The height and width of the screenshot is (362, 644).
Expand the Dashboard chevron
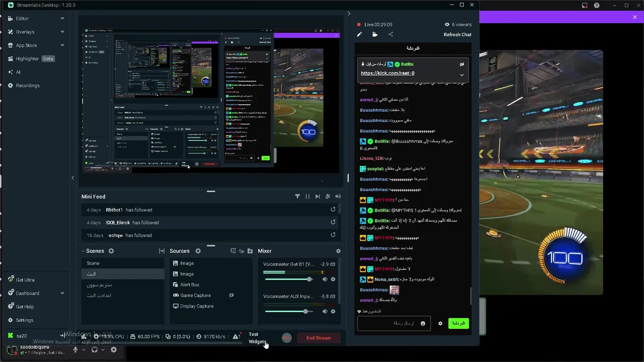pos(62,293)
